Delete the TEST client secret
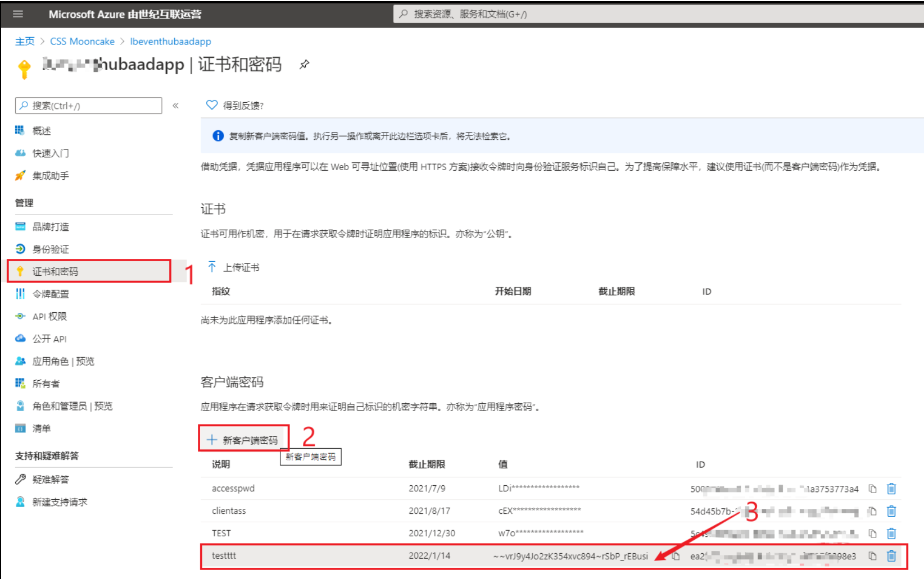The height and width of the screenshot is (579, 924). [x=891, y=534]
